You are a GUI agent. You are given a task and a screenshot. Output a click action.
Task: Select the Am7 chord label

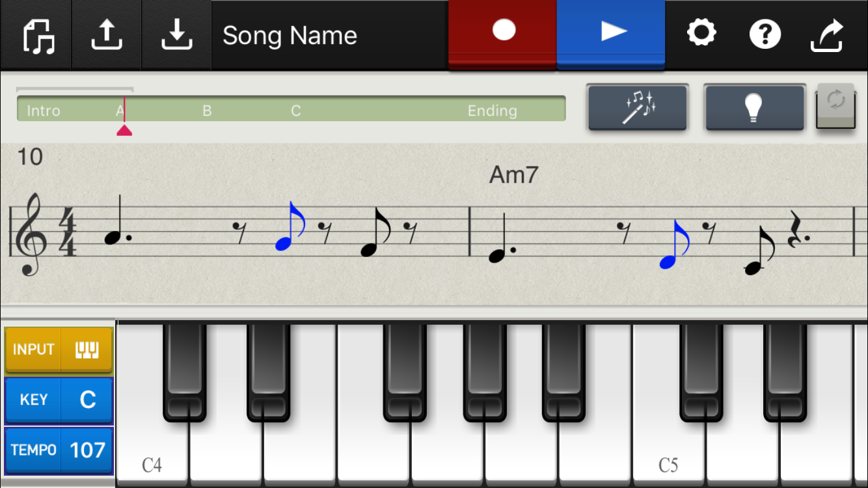[x=513, y=175]
